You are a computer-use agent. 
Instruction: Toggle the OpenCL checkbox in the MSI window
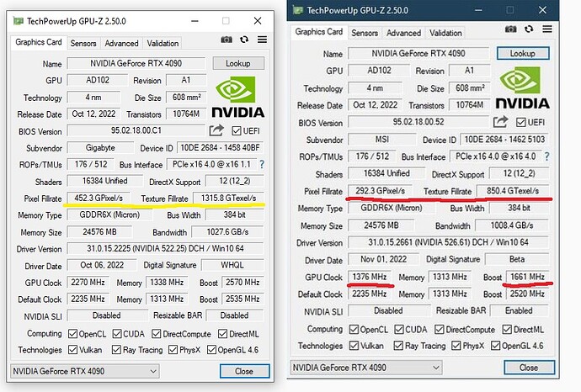click(x=354, y=330)
